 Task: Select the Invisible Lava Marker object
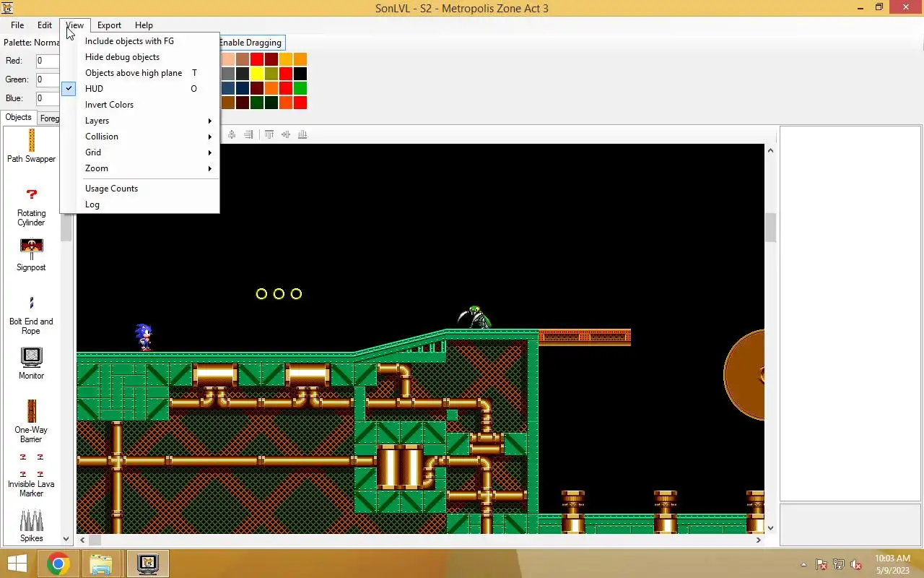(31, 475)
